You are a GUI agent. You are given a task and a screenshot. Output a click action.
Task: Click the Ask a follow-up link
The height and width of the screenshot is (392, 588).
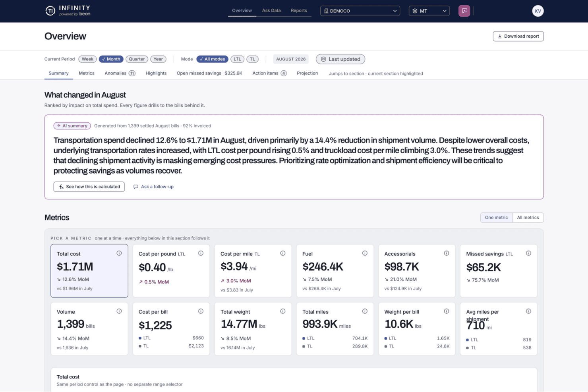(x=153, y=187)
